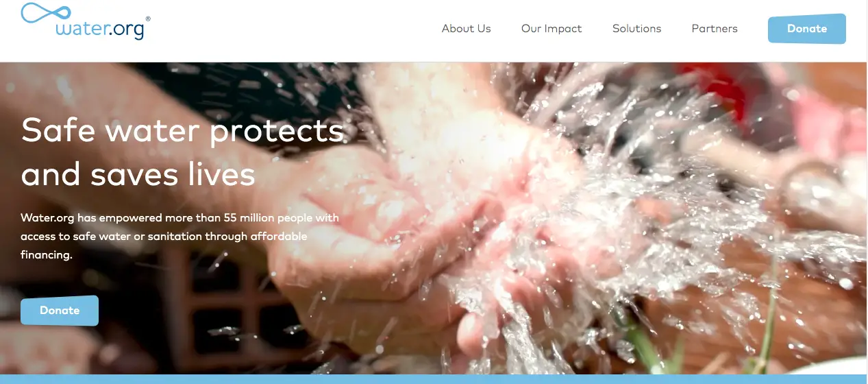Image resolution: width=868 pixels, height=384 pixels.
Task: Click the light blue bar at bottom
Action: (x=434, y=379)
